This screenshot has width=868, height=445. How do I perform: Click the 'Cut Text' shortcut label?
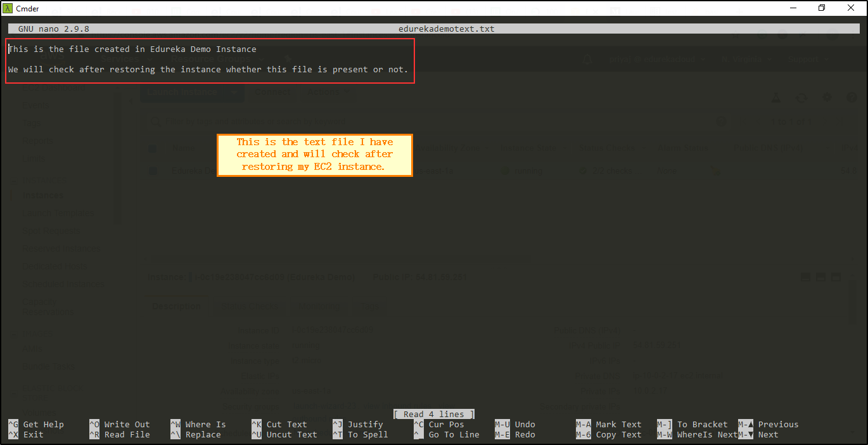(287, 425)
